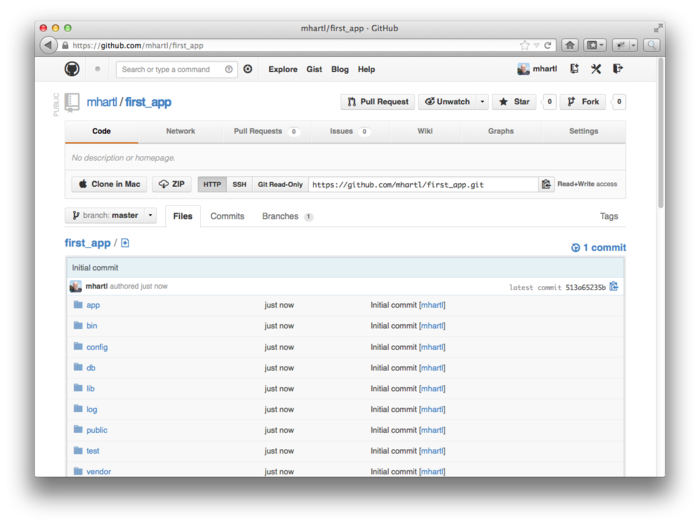Switch to the Pull Requests tab

(266, 131)
